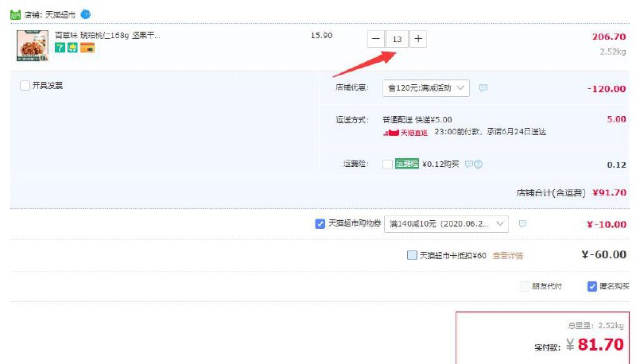
Task: Open the blue Wangwang chat icon
Action: [x=86, y=14]
